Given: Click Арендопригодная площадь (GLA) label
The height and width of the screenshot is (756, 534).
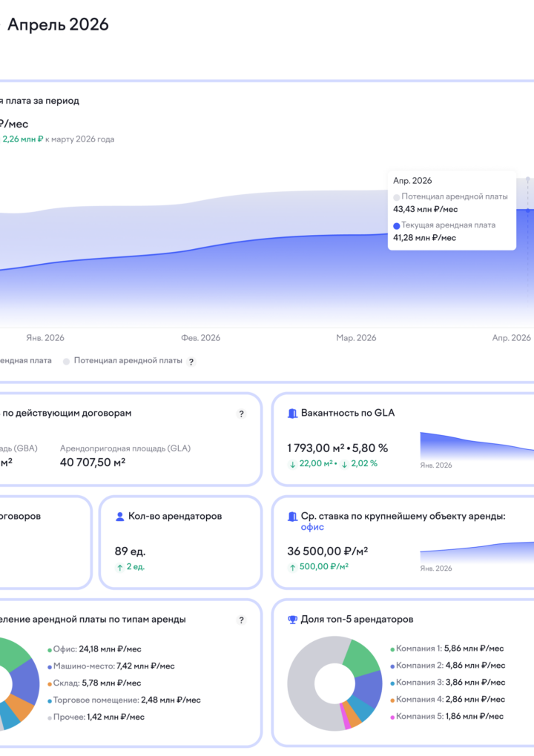Looking at the screenshot, I should click(125, 448).
